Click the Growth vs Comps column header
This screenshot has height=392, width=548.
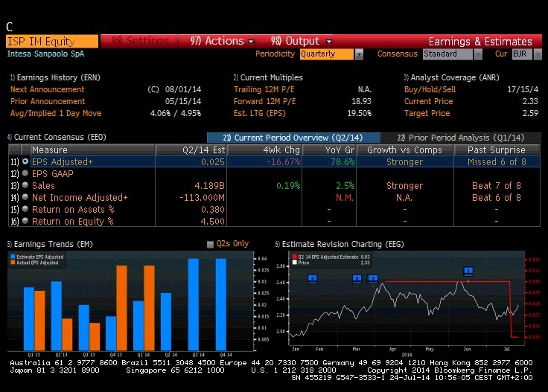pos(405,150)
